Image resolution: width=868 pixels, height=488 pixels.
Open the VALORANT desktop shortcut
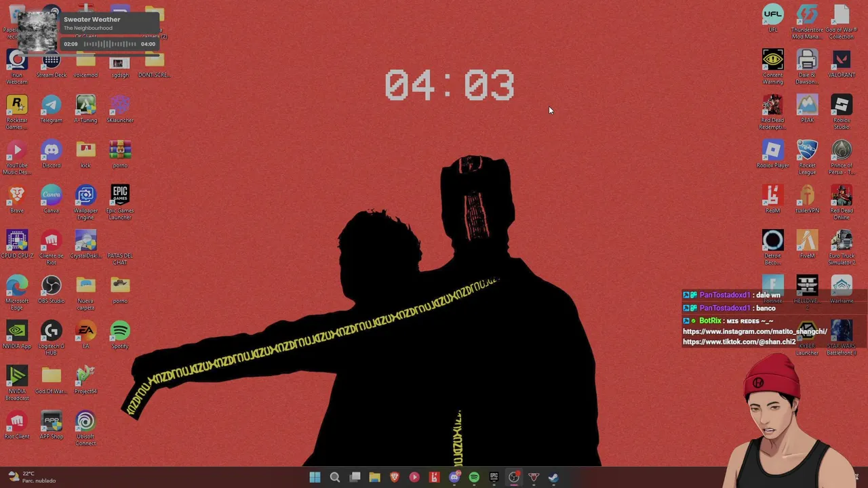click(842, 64)
